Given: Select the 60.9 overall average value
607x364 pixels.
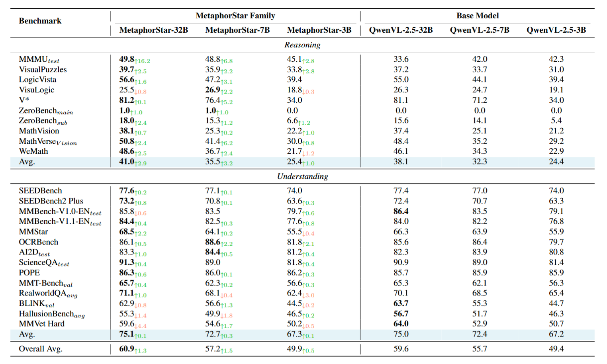Looking at the screenshot, I should pyautogui.click(x=127, y=349).
